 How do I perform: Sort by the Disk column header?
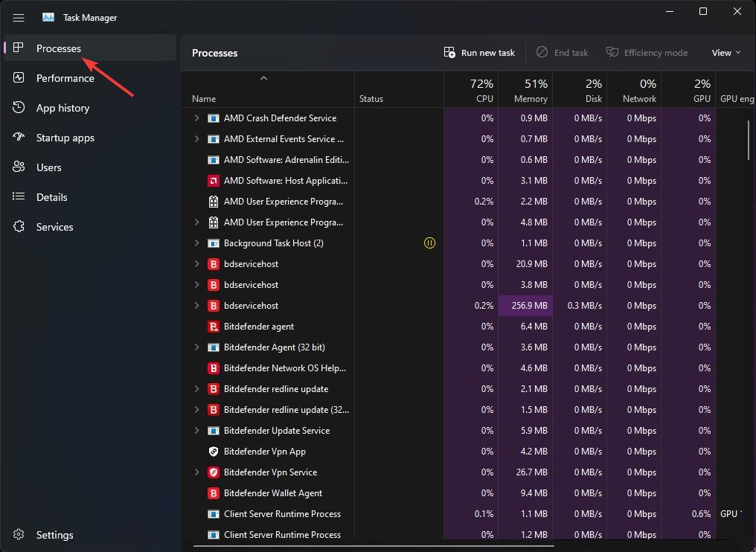coord(580,90)
